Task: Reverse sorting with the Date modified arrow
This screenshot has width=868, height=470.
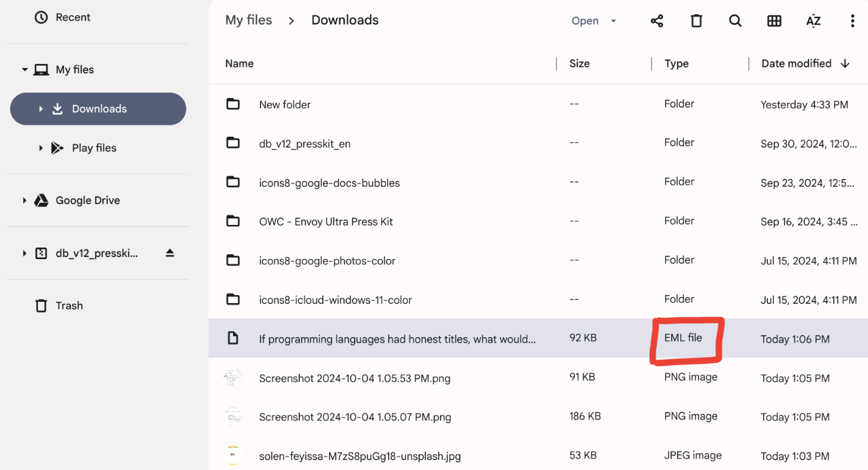Action: pyautogui.click(x=846, y=63)
